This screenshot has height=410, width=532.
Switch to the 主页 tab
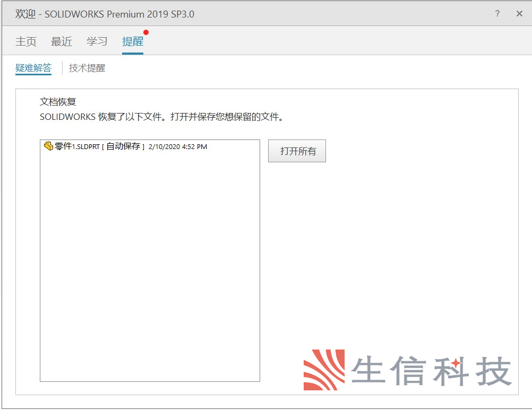pos(25,41)
